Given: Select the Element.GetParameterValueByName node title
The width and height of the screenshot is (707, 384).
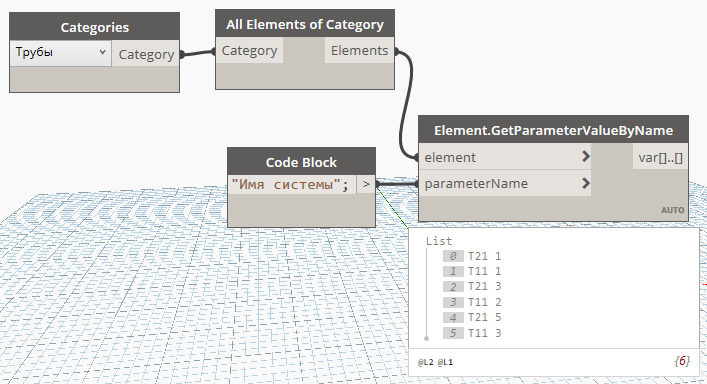Looking at the screenshot, I should tap(553, 130).
